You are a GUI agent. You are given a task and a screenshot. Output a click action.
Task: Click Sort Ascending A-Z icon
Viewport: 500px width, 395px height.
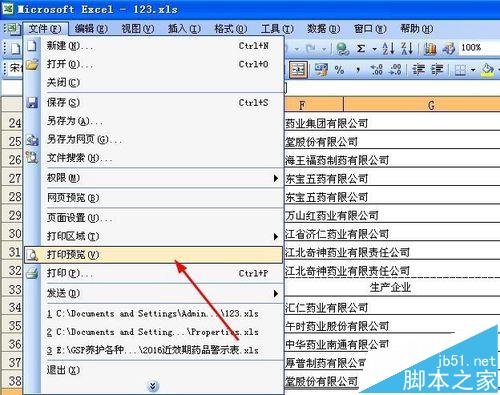coord(388,49)
